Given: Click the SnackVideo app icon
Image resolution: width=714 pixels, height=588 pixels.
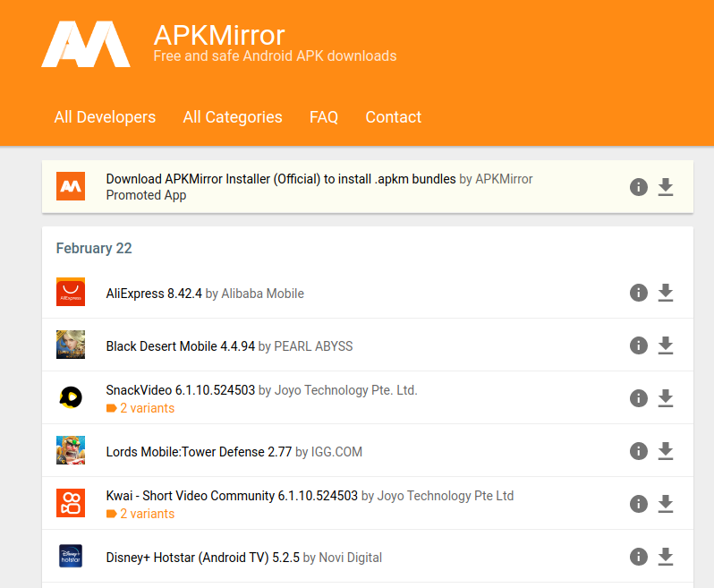Looking at the screenshot, I should (71, 397).
